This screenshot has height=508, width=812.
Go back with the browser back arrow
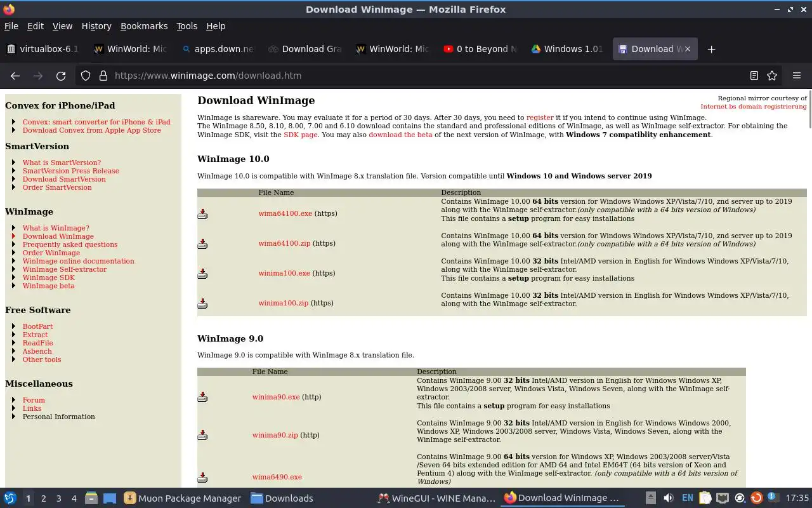coord(15,76)
